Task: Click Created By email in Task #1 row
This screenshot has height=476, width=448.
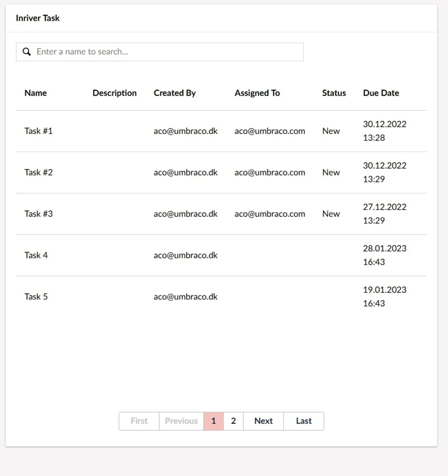Action: click(x=186, y=131)
